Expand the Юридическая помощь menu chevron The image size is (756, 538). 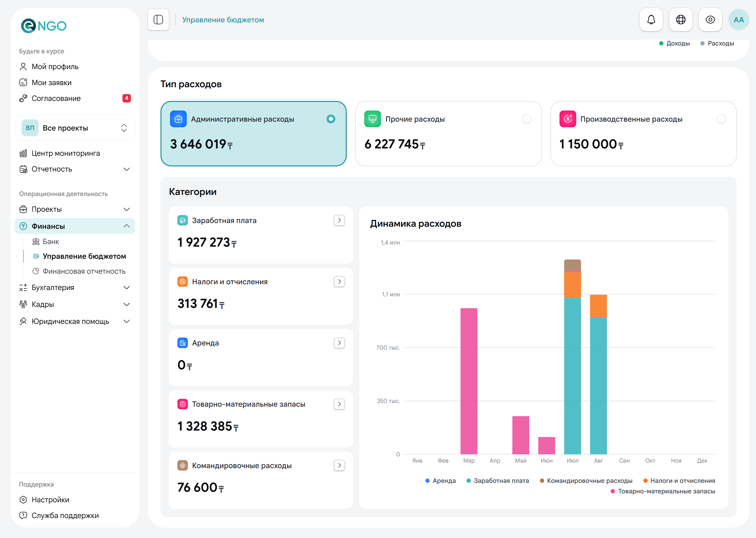pos(127,321)
